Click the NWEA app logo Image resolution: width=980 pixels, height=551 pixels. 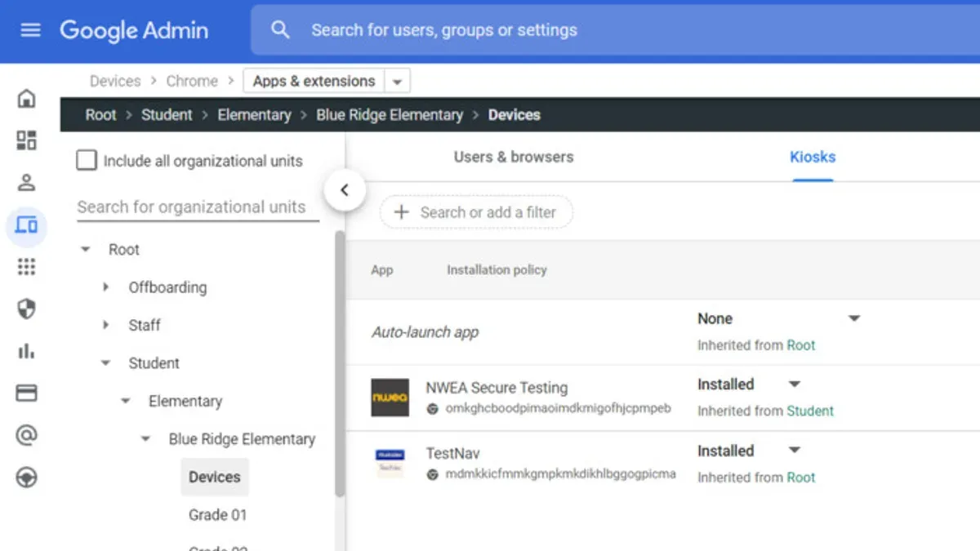click(390, 398)
